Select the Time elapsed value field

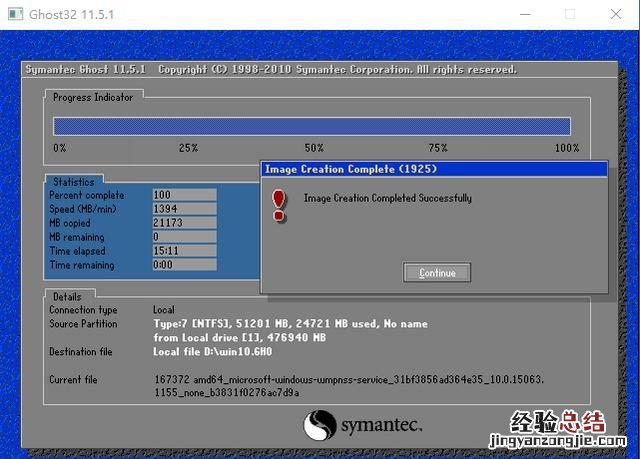point(183,251)
